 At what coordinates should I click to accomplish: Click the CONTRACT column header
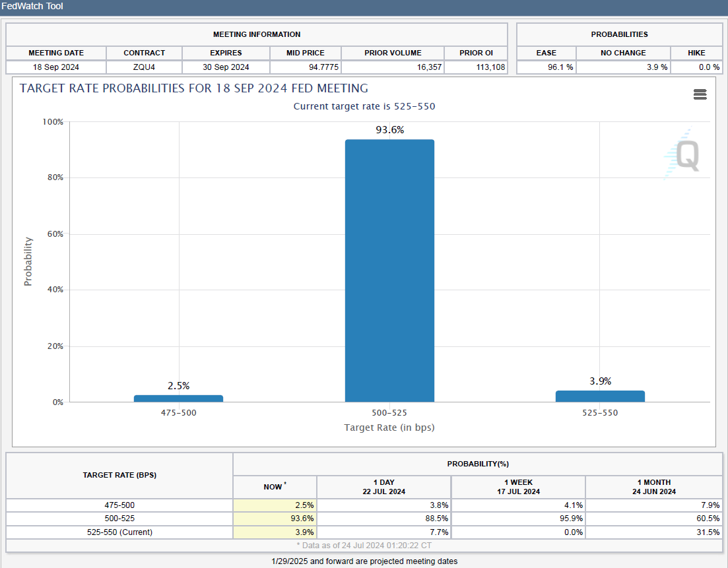pyautogui.click(x=144, y=53)
